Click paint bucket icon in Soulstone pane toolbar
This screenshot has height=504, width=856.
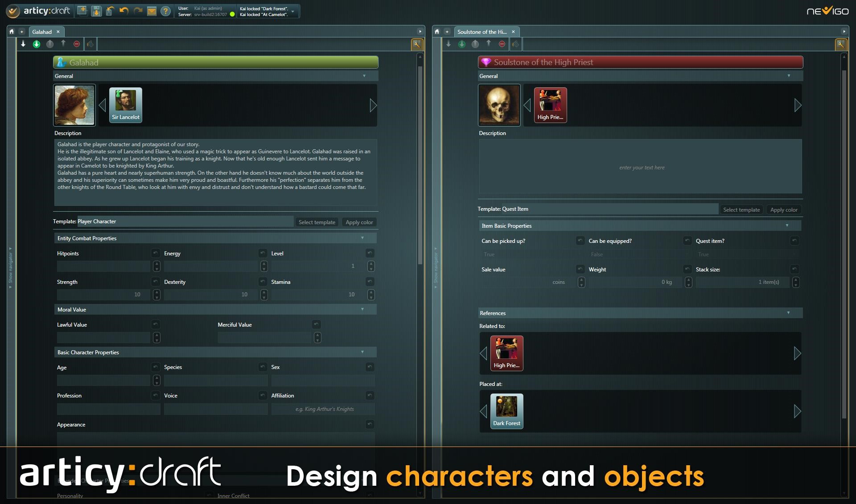pos(515,44)
